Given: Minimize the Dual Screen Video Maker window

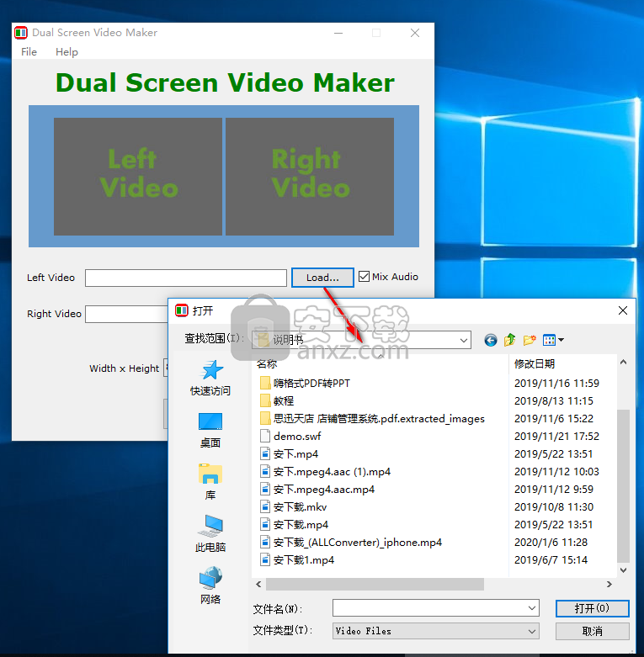Looking at the screenshot, I should [x=338, y=33].
